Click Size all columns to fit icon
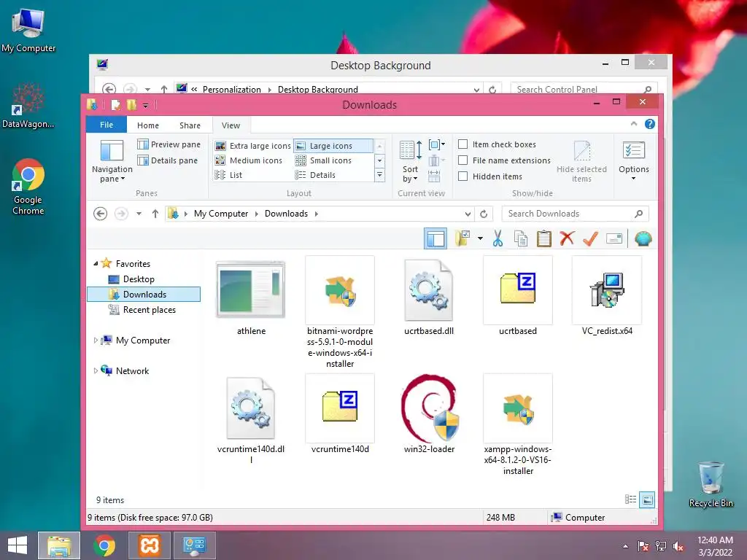The width and height of the screenshot is (747, 560). 434,176
